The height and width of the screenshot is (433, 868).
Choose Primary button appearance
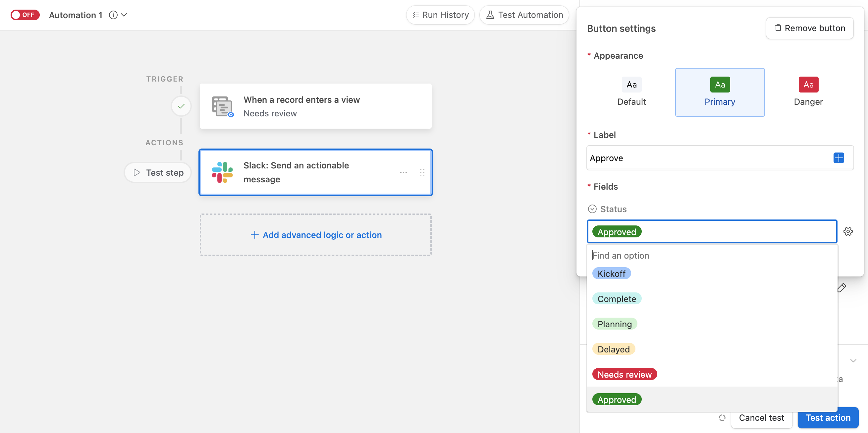click(x=720, y=92)
